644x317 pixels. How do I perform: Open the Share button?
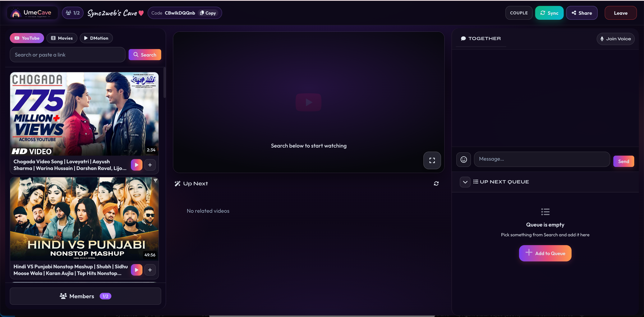582,13
